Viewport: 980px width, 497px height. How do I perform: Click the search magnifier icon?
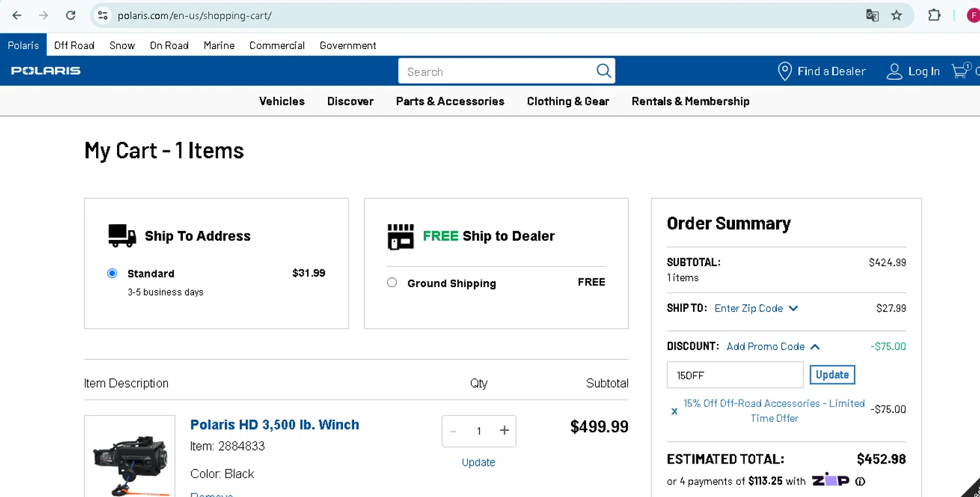pyautogui.click(x=604, y=71)
